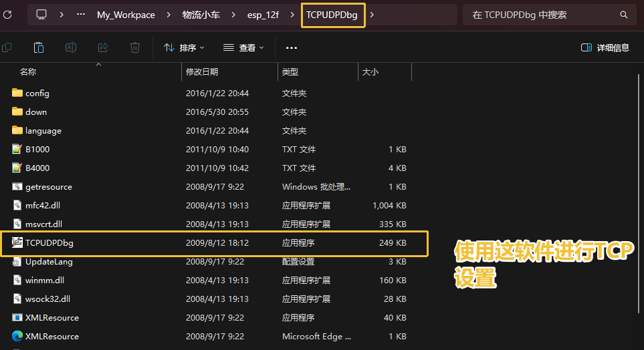Expand the hidden breadcrumb path ellipsis

(81, 15)
